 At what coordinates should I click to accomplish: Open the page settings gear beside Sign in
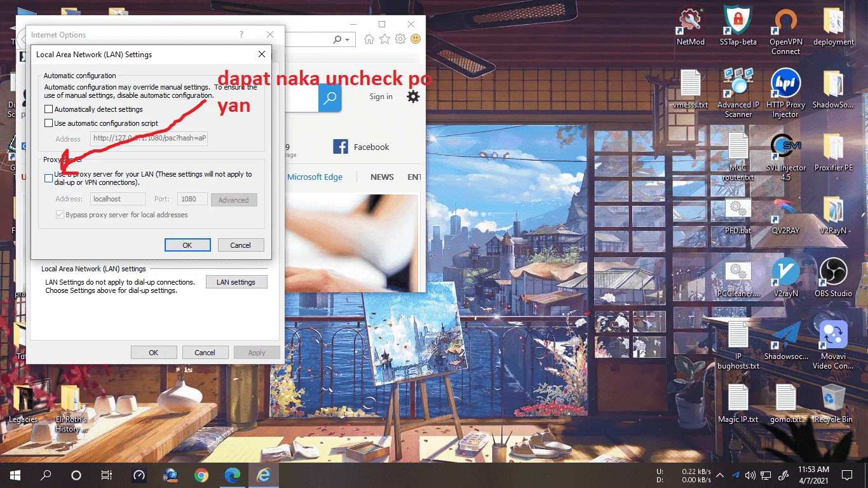pyautogui.click(x=413, y=97)
